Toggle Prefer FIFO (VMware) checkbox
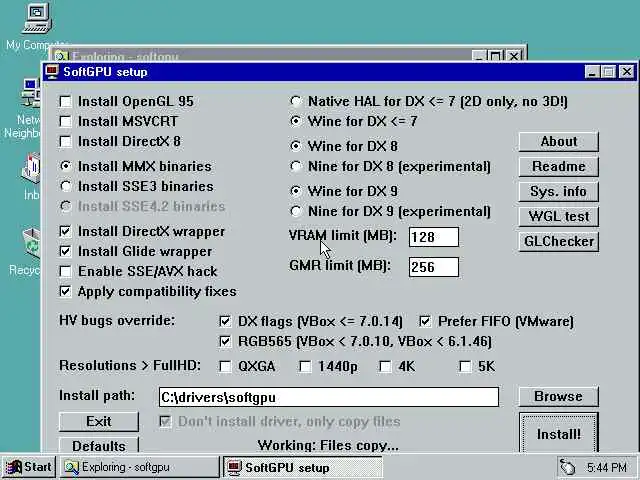Screen dimensions: 640x480 tap(425, 321)
